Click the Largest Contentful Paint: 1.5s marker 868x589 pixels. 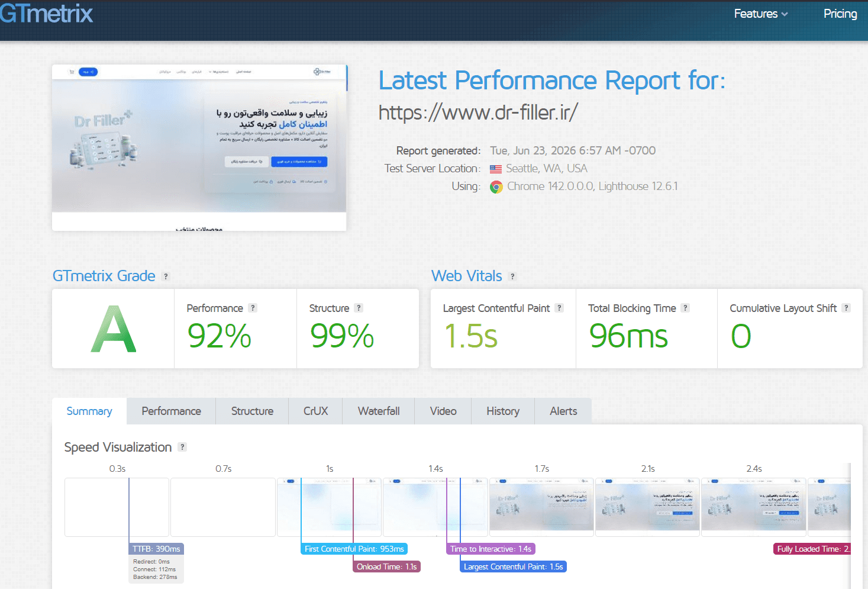513,567
